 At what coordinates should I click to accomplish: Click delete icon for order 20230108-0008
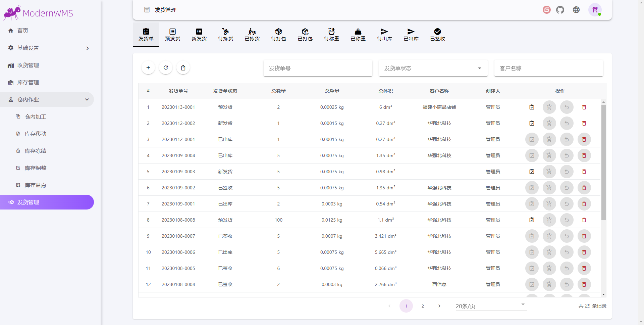coord(584,220)
